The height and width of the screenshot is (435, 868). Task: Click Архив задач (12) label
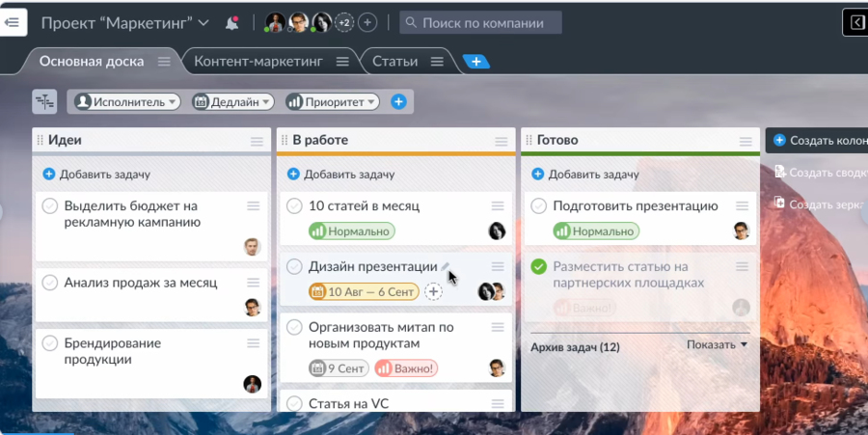click(575, 347)
